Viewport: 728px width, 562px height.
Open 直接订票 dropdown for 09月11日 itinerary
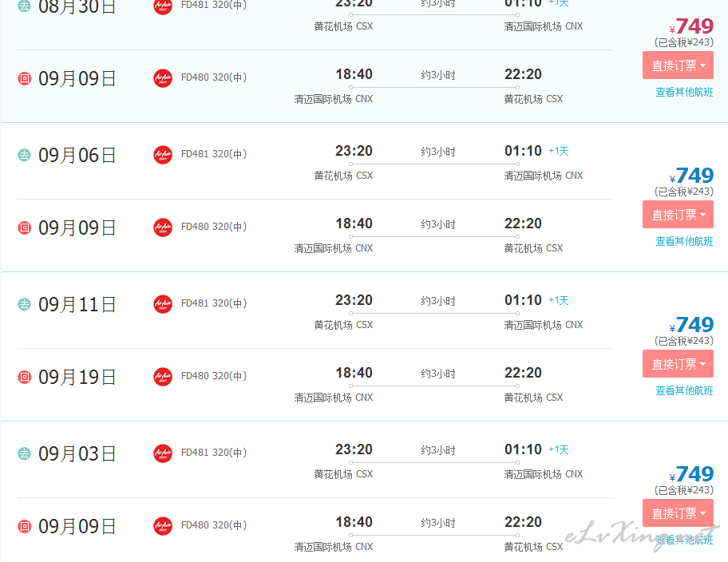[x=678, y=364]
